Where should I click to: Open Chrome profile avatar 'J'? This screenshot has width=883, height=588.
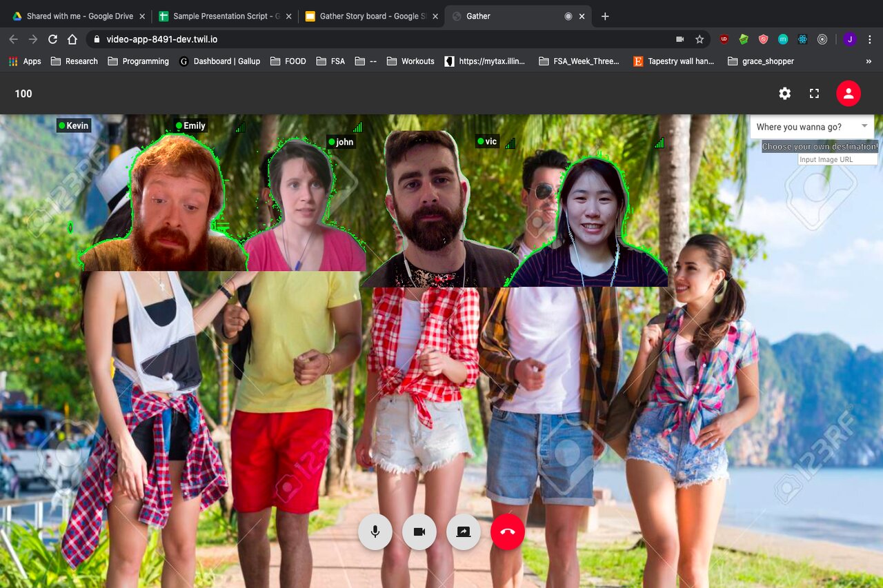[850, 39]
